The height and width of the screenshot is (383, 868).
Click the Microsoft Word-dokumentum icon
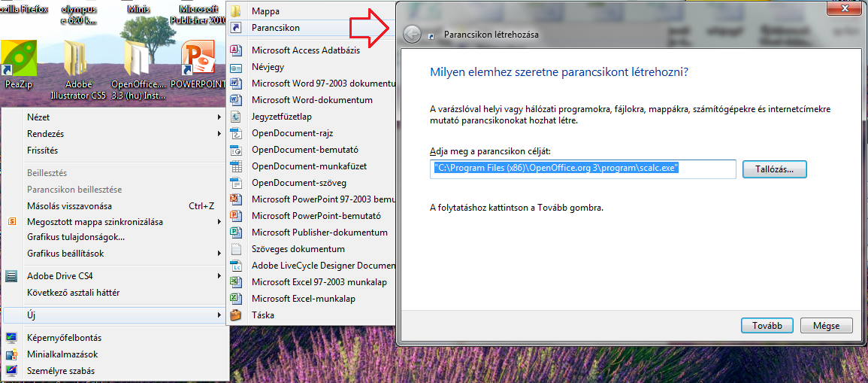tap(237, 100)
